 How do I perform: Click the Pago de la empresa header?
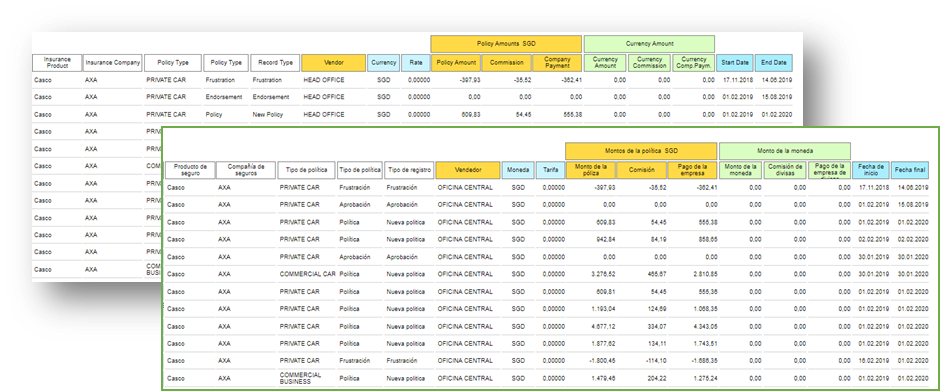(692, 170)
